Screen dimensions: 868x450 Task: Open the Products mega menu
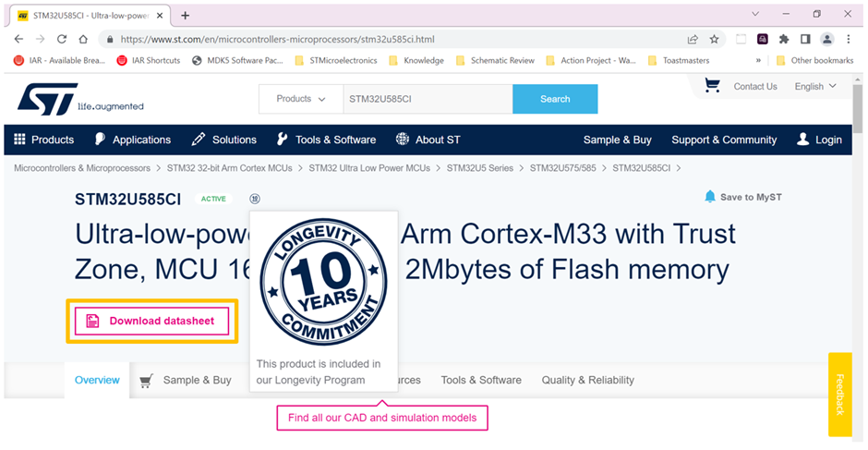[x=43, y=140]
